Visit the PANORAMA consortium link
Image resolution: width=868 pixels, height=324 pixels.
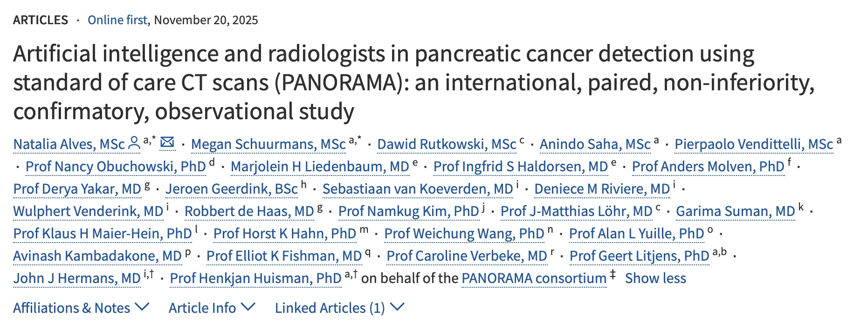[x=532, y=278]
